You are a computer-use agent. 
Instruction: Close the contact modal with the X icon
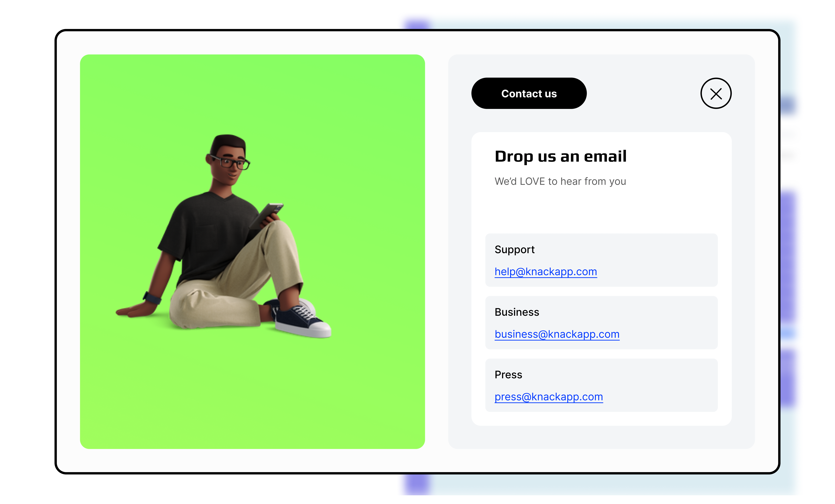[716, 93]
